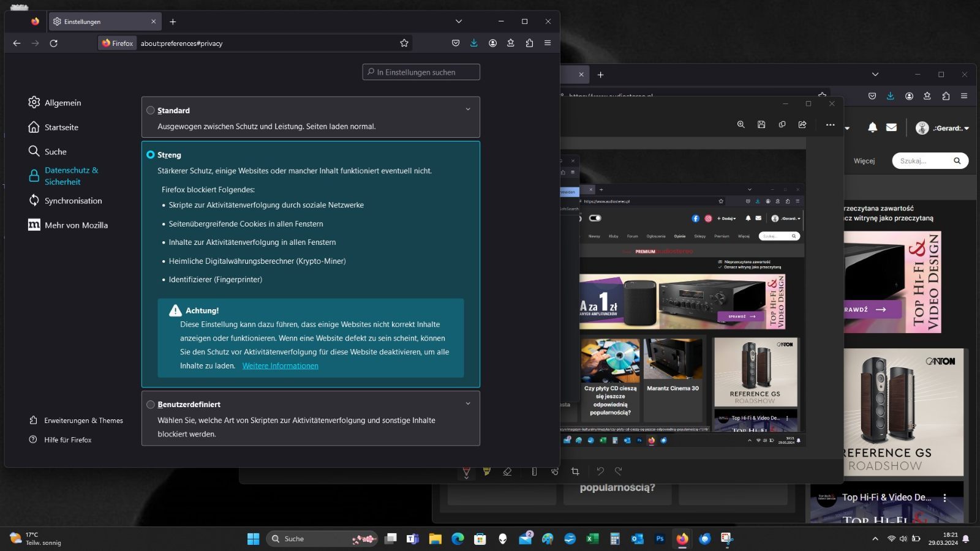Viewport: 980px width, 551px height.
Task: Open a new tab next to Einstellungen
Action: (173, 21)
